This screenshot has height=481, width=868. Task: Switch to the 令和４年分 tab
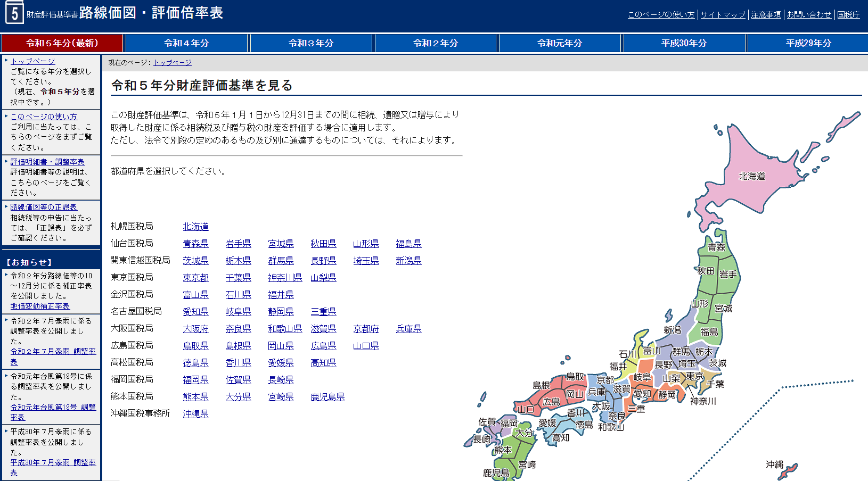(x=186, y=43)
